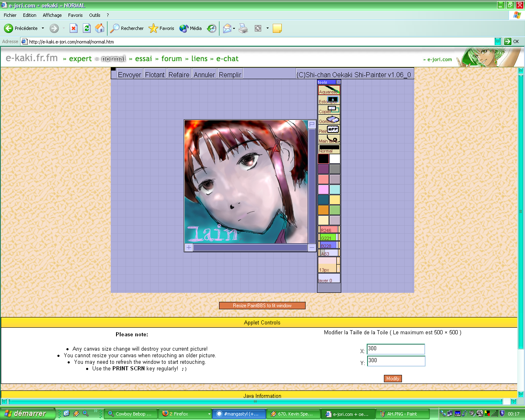Open the mail envelope dropdown
The width and height of the screenshot is (525, 420).
pos(234,28)
